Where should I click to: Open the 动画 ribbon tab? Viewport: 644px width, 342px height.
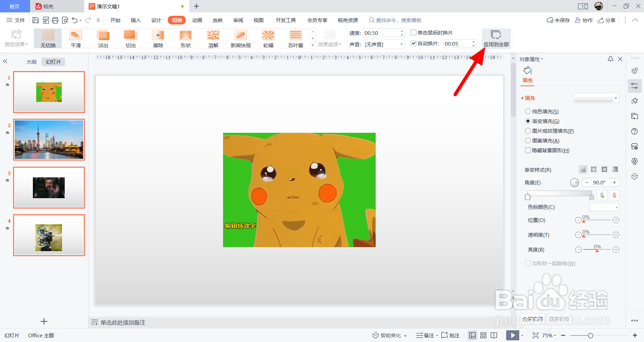coord(197,20)
